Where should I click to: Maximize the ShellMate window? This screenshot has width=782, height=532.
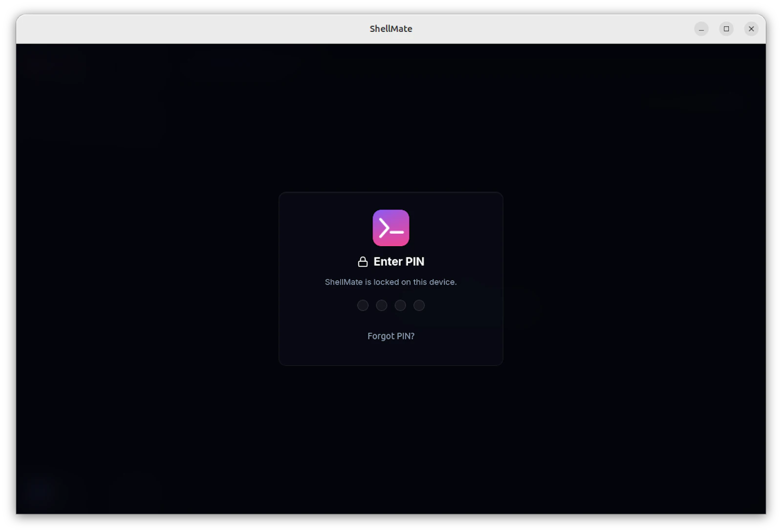click(x=726, y=29)
